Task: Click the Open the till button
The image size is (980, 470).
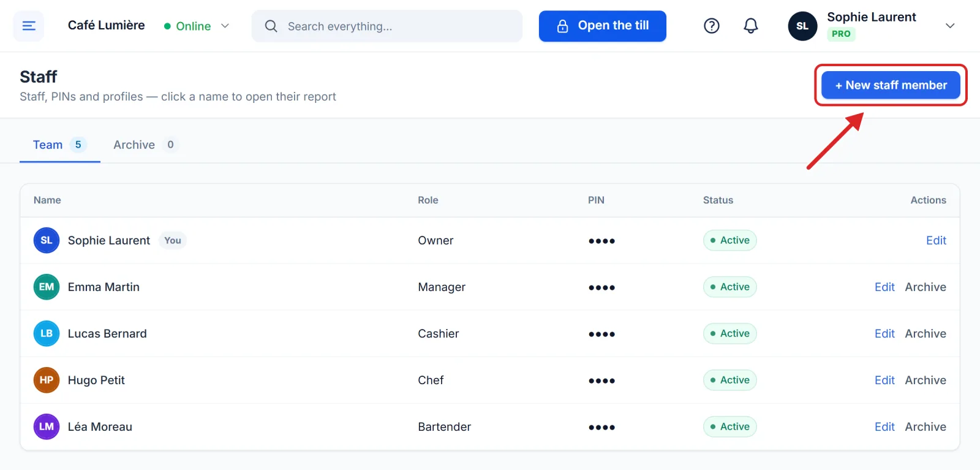Action: (x=603, y=26)
